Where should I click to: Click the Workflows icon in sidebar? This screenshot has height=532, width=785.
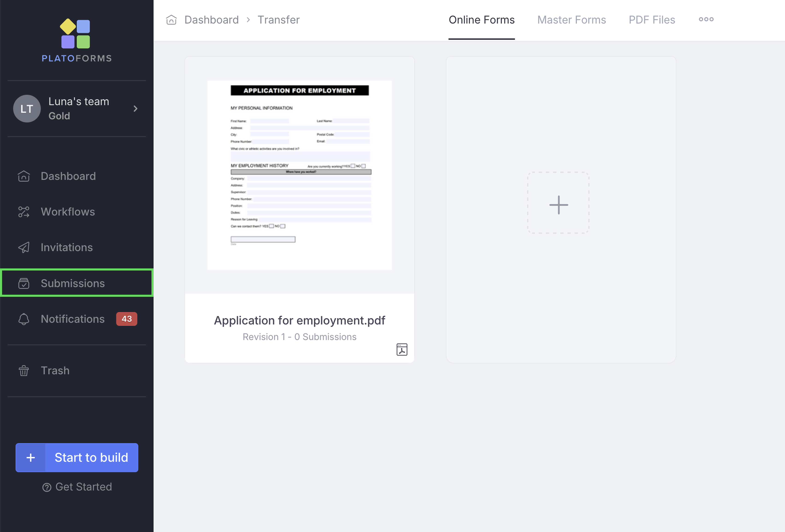tap(24, 212)
